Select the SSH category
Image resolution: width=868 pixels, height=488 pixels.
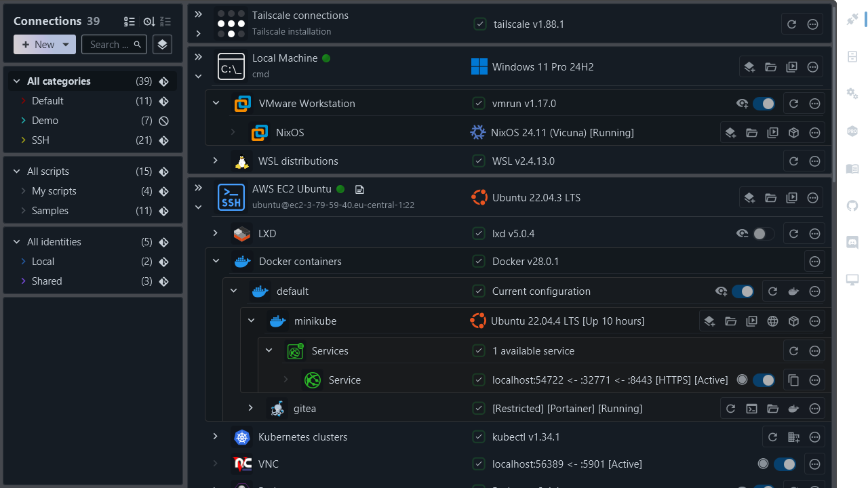point(41,140)
